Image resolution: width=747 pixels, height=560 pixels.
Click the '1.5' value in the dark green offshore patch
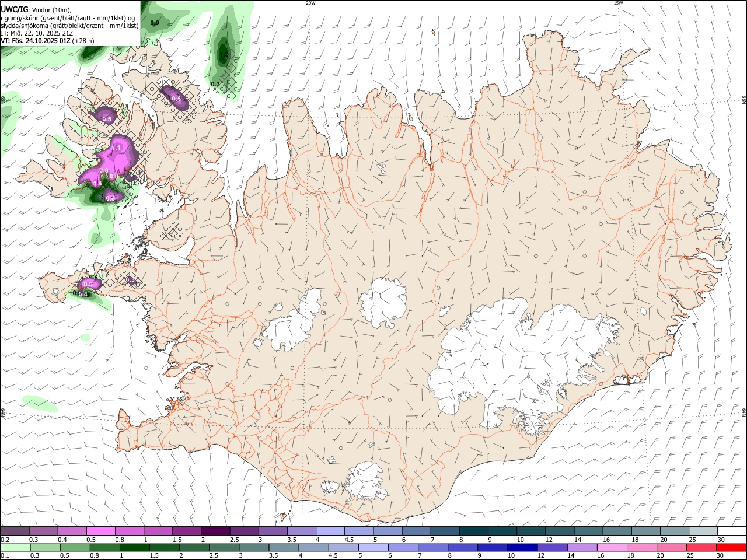click(224, 55)
